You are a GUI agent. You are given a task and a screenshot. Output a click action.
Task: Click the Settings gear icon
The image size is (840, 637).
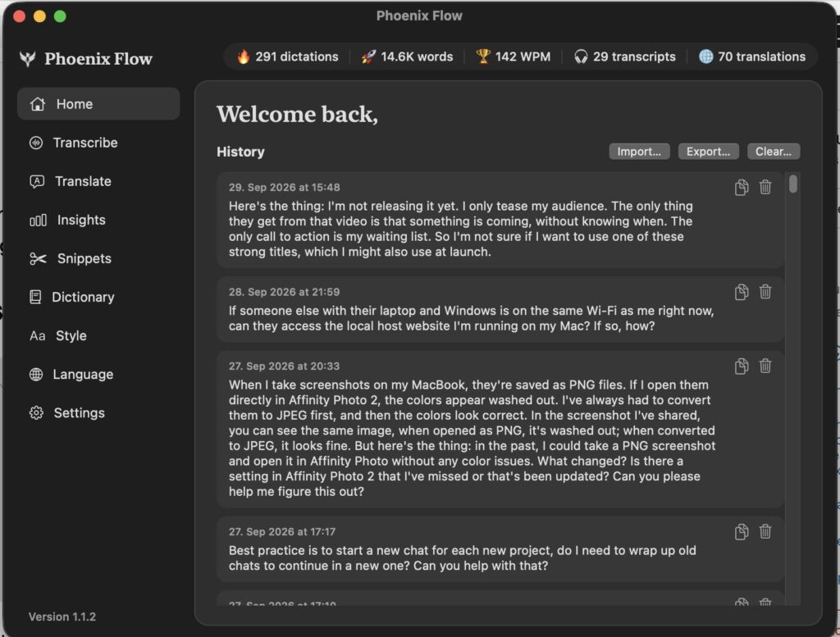[36, 412]
